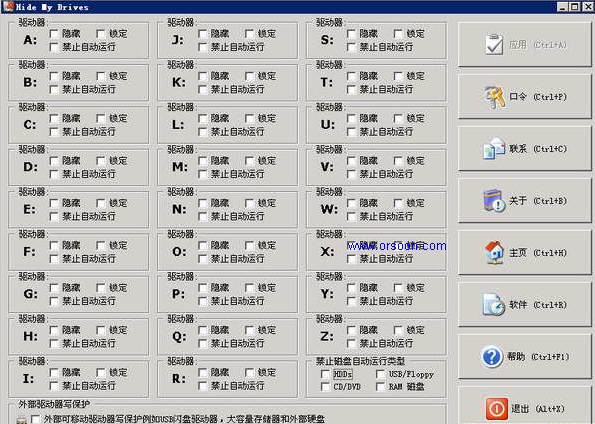595x424 pixels.
Task: Open 软件 (Ctrl+R) software button
Action: click(524, 305)
